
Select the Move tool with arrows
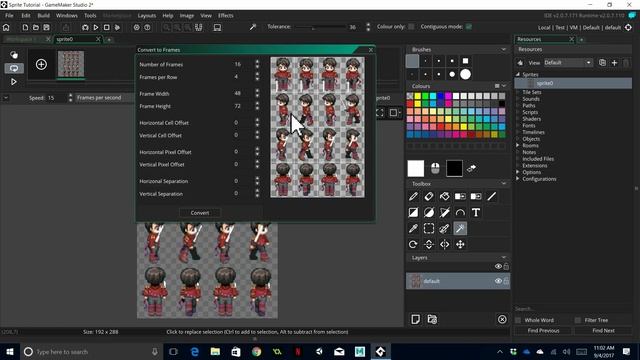[460, 244]
